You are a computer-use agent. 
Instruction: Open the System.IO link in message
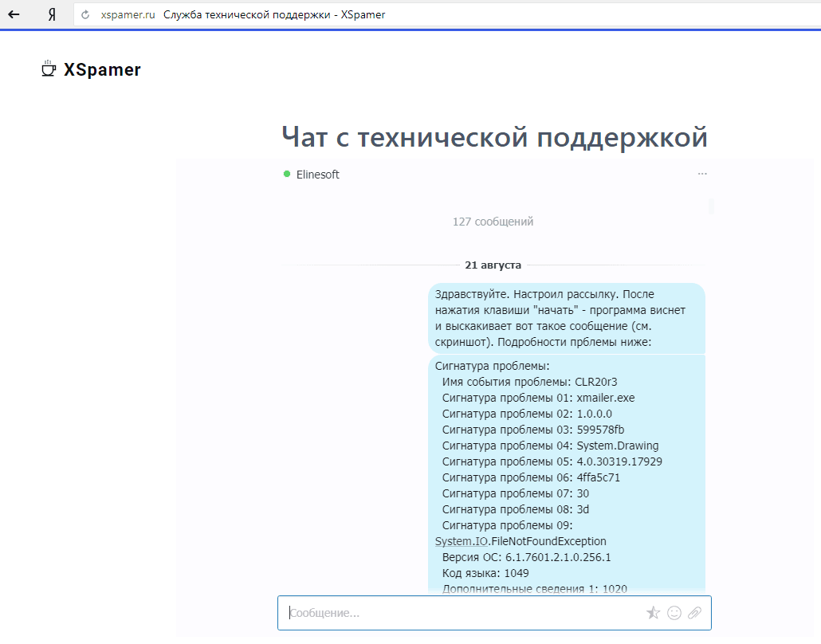click(x=462, y=541)
